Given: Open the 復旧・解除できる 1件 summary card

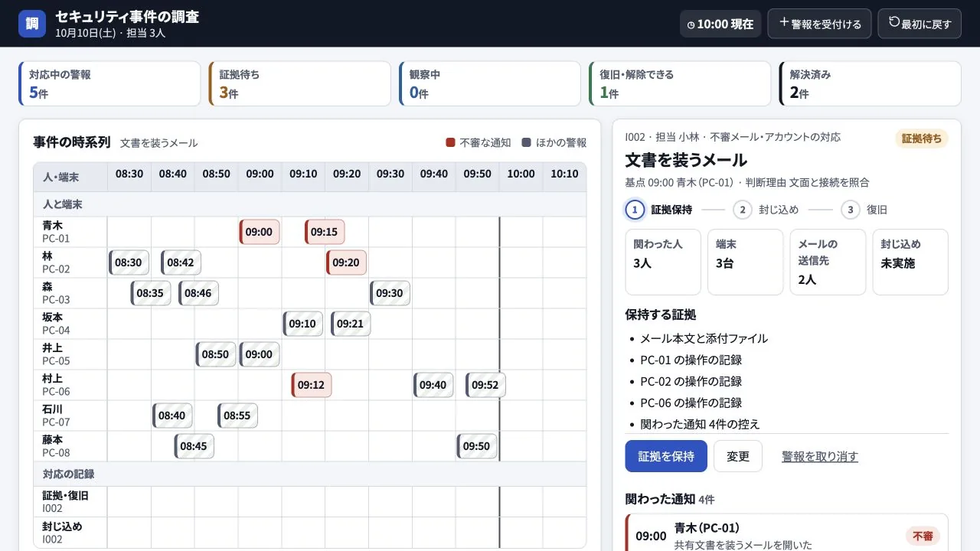Looking at the screenshot, I should tap(680, 84).
